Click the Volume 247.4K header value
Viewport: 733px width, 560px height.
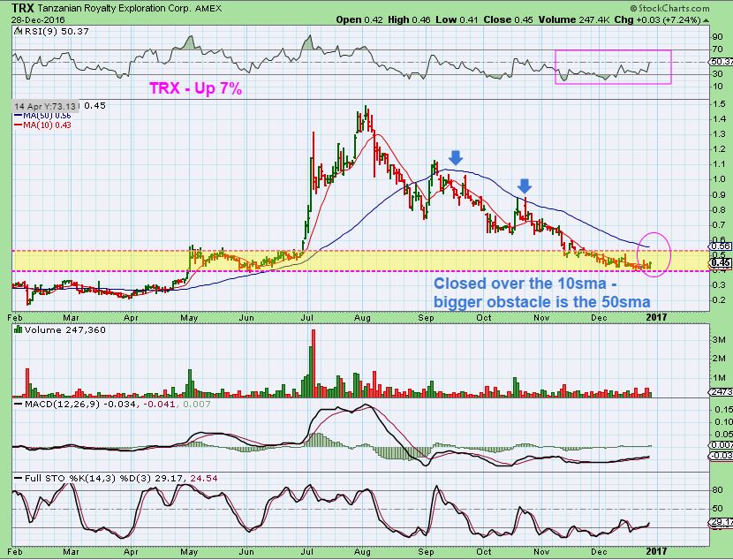(574, 19)
